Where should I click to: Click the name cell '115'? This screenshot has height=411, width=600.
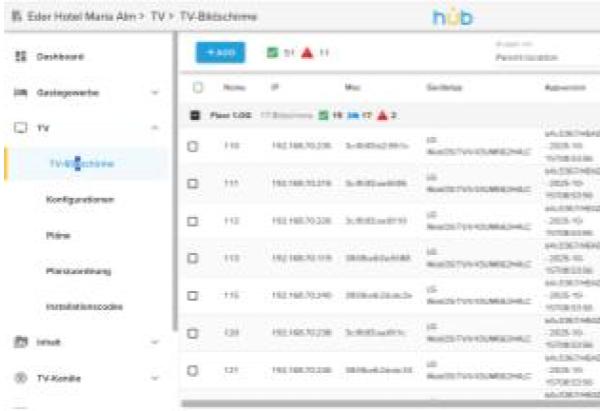[x=231, y=296]
